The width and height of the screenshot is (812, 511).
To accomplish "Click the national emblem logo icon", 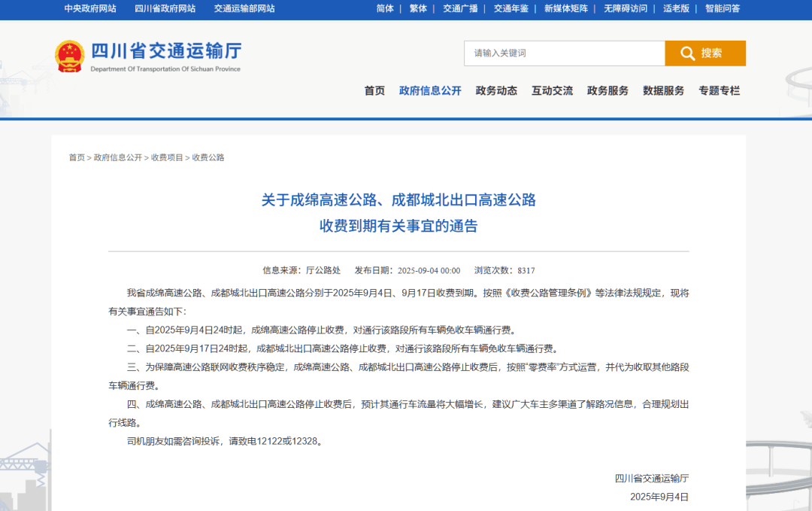I will pos(69,56).
